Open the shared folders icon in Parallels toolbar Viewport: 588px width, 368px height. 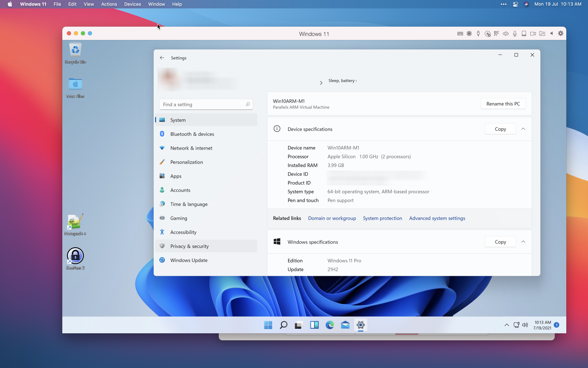542,34
